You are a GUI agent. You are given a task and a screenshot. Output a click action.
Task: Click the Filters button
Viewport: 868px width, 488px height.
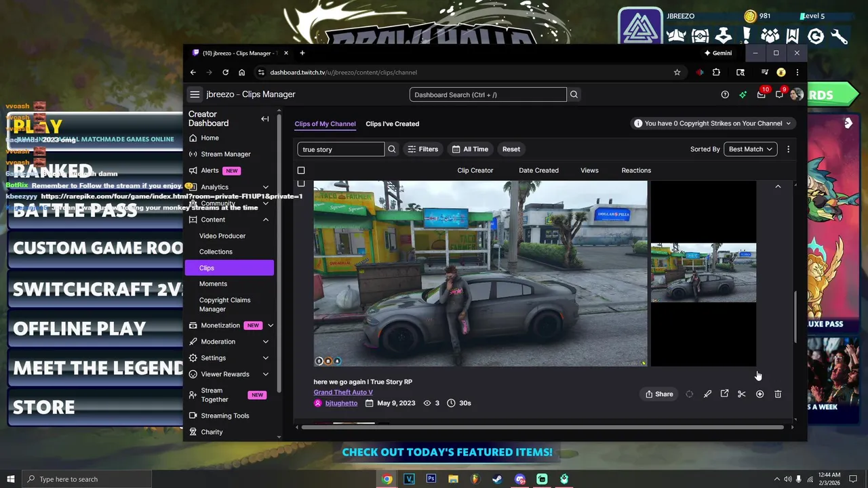click(422, 149)
